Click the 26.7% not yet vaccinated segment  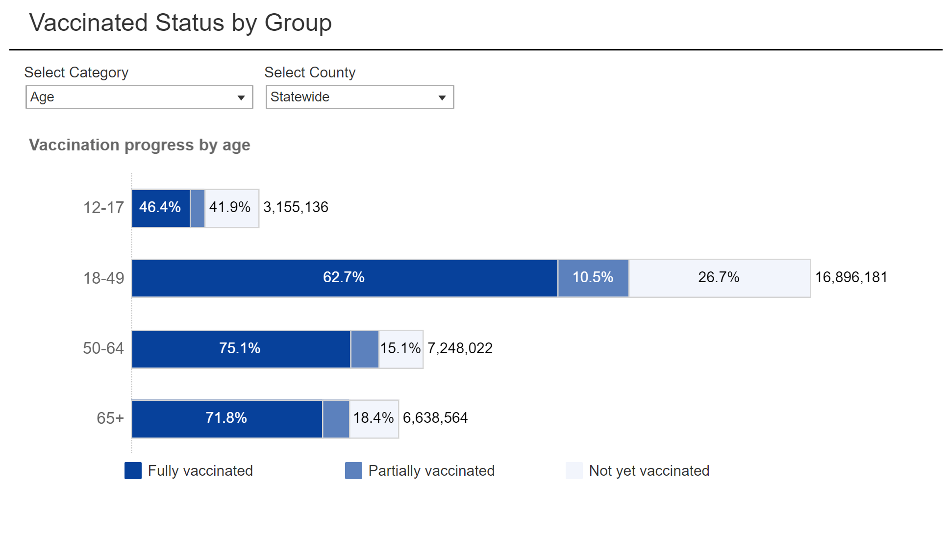719,278
